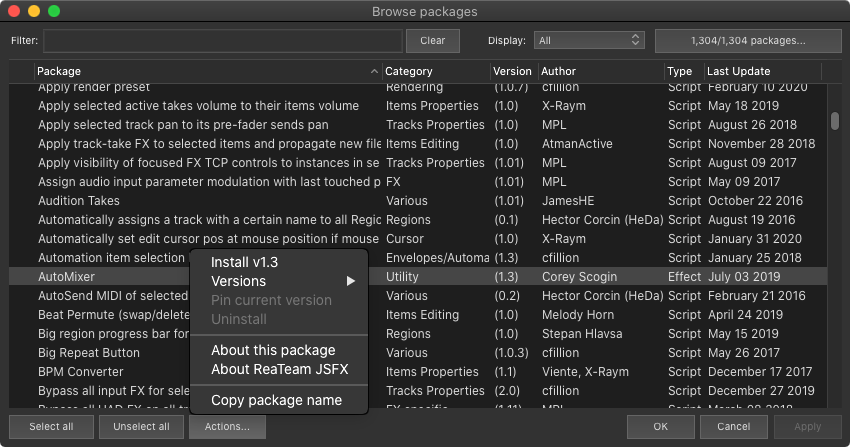Click the macOS green zoom window button
The image size is (850, 447).
point(54,11)
